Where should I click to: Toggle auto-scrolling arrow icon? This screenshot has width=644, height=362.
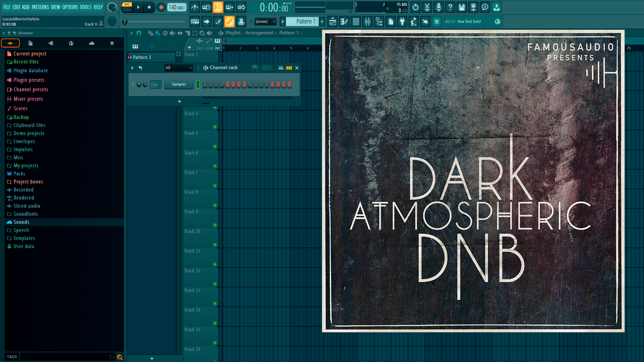(x=206, y=21)
